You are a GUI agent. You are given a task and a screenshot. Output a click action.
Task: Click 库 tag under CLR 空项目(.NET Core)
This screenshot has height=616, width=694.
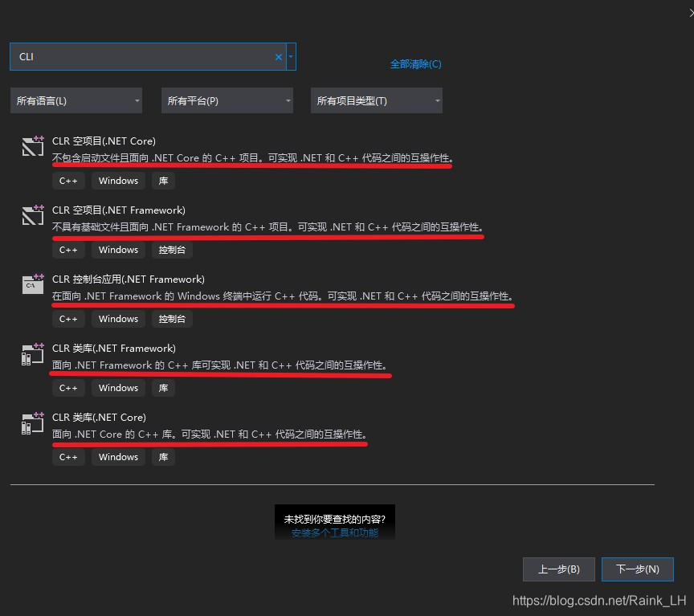163,181
